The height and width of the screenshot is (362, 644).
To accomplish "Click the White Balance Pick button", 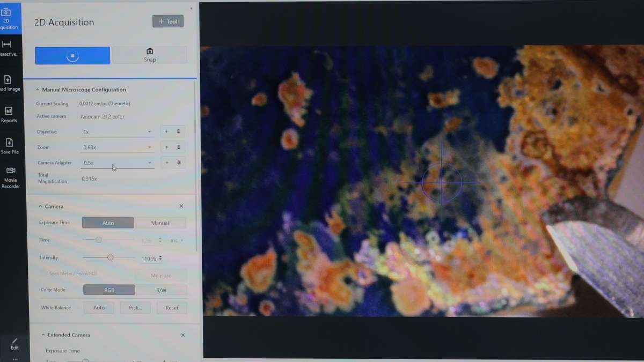I will coord(135,308).
